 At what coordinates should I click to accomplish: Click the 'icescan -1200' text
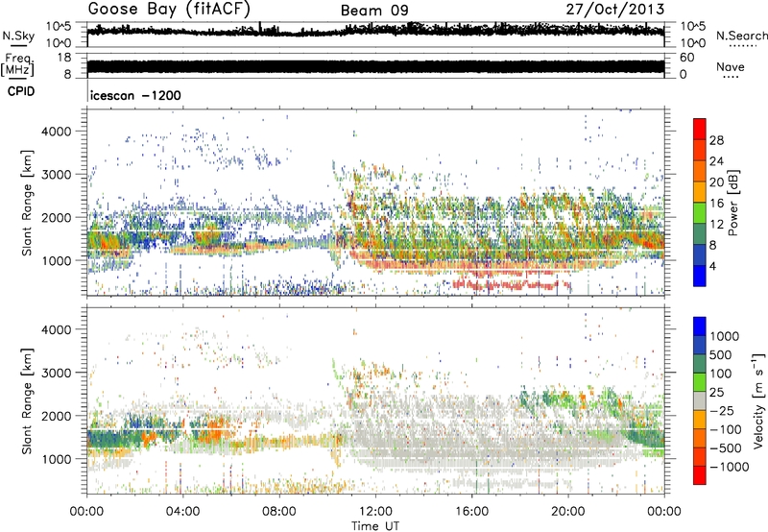pyautogui.click(x=135, y=95)
